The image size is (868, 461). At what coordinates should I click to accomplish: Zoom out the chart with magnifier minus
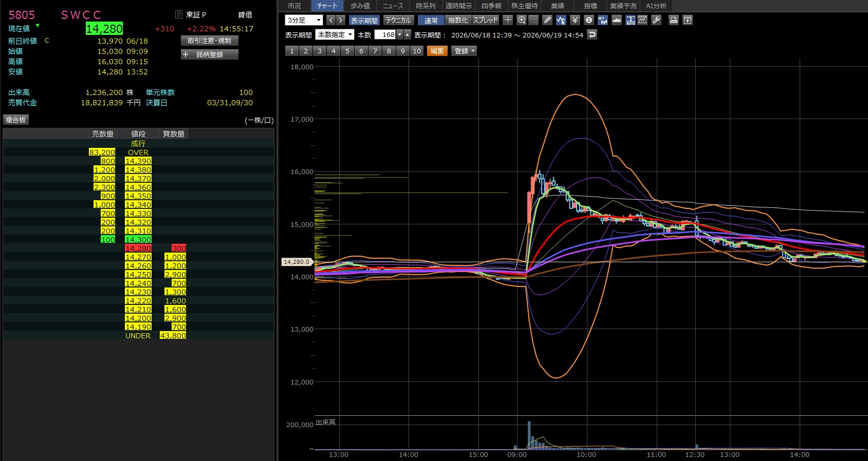(x=534, y=20)
